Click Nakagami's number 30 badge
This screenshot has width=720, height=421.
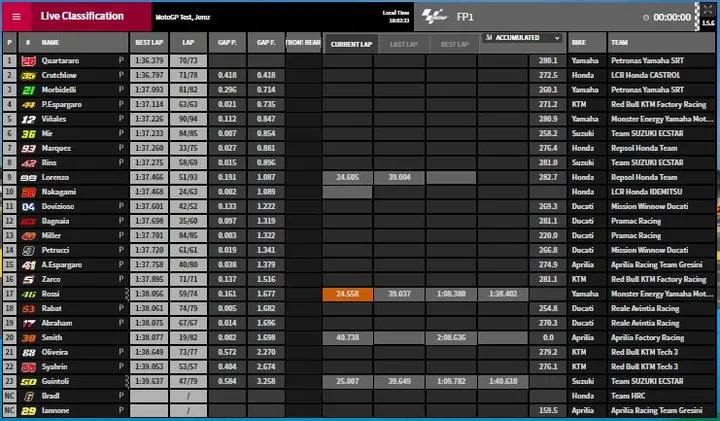point(28,192)
